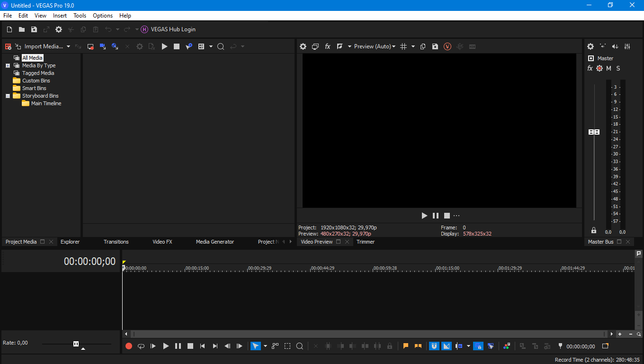
Task: Collapse the Storyboard Bins node
Action: coord(8,96)
